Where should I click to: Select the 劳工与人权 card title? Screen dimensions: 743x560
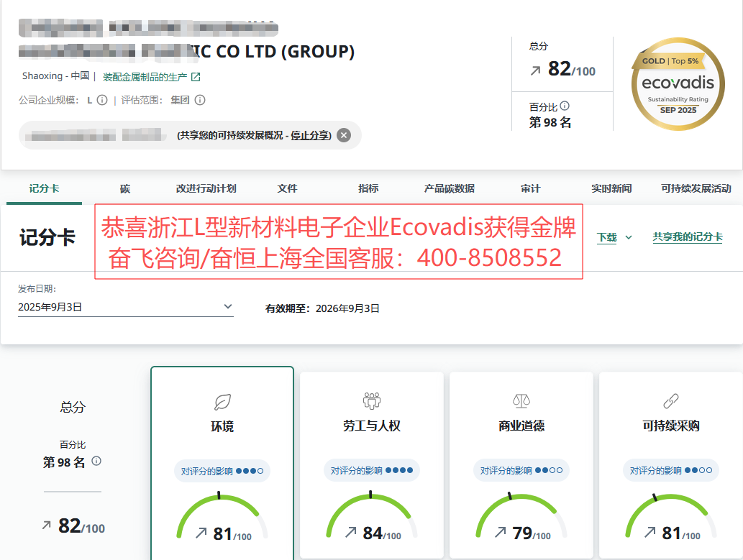tap(372, 426)
